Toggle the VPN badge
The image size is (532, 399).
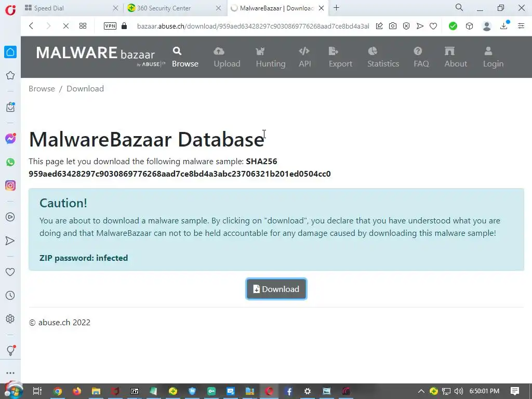coord(110,26)
